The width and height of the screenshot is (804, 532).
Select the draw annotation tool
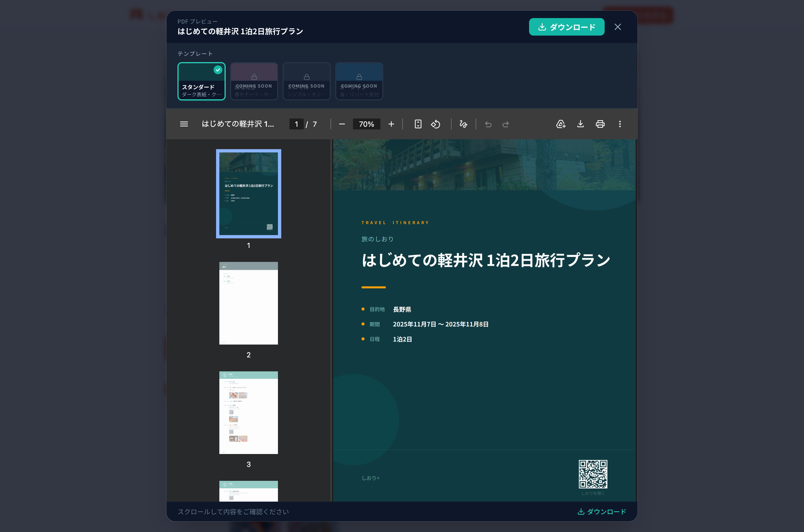(463, 124)
